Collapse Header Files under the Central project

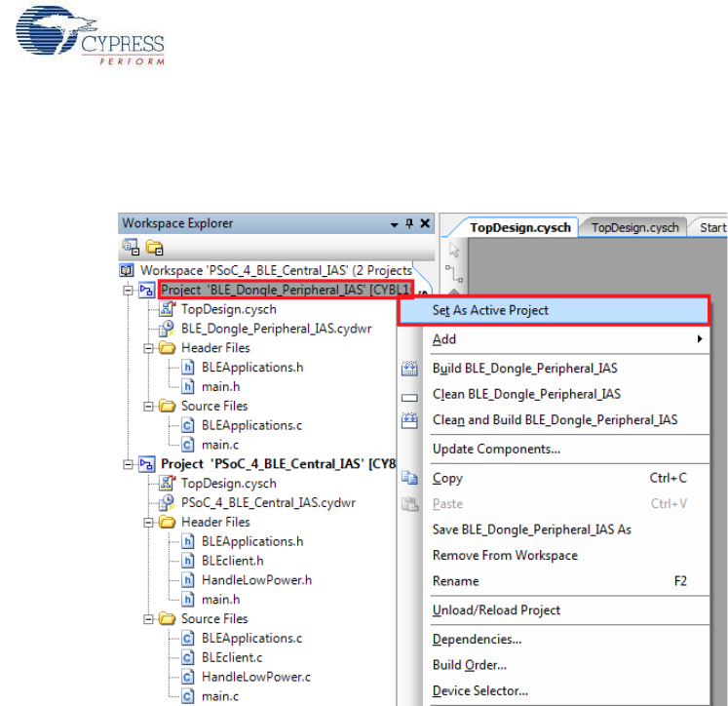(x=148, y=523)
